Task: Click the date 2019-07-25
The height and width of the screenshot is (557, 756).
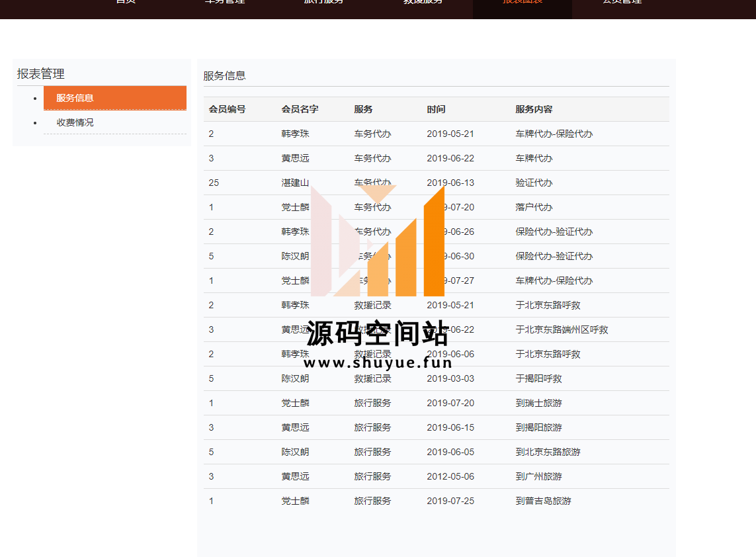Action: pyautogui.click(x=450, y=501)
